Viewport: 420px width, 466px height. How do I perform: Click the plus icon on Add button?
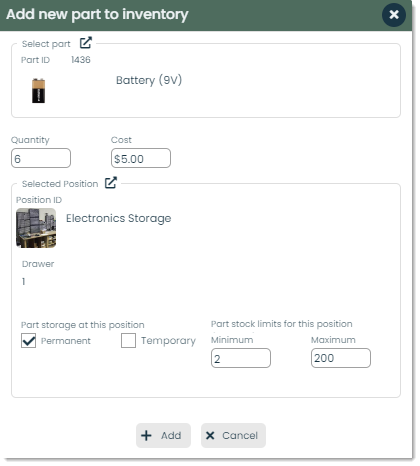146,436
